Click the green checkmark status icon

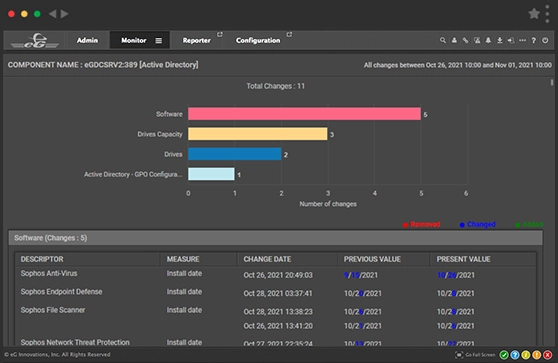[504, 355]
